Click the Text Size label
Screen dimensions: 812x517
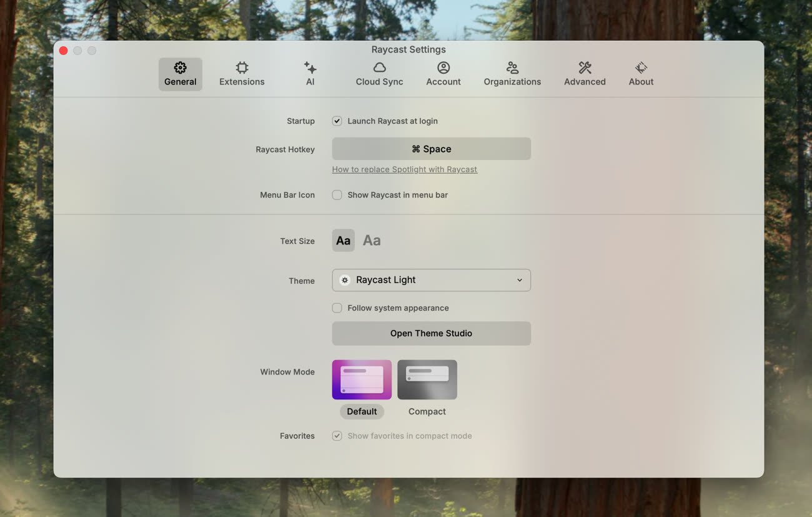point(297,241)
